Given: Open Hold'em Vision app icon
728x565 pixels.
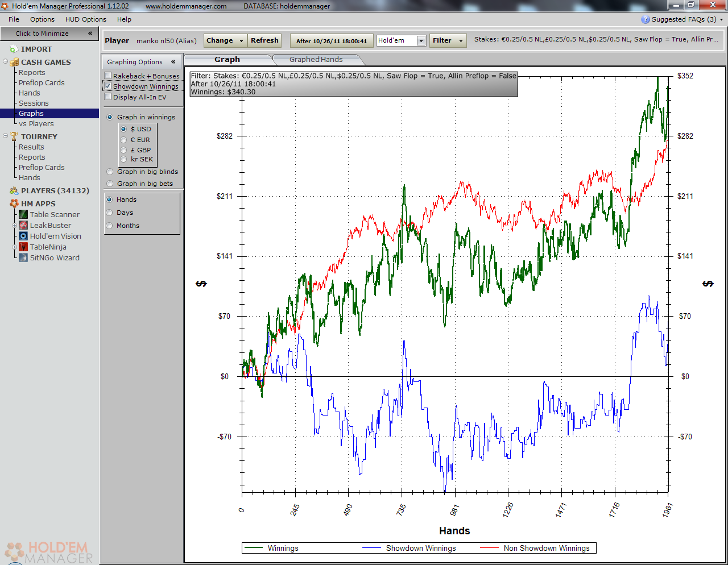Looking at the screenshot, I should (23, 236).
